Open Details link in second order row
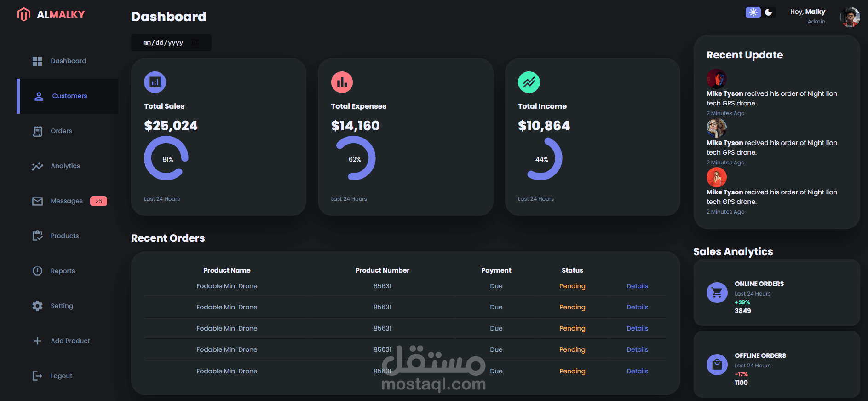This screenshot has width=868, height=401. [x=637, y=307]
